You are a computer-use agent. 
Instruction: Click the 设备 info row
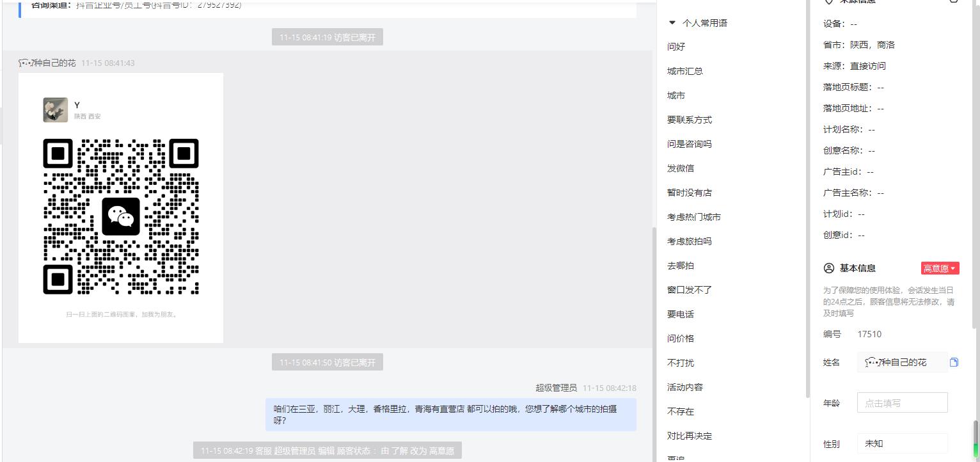tap(840, 24)
